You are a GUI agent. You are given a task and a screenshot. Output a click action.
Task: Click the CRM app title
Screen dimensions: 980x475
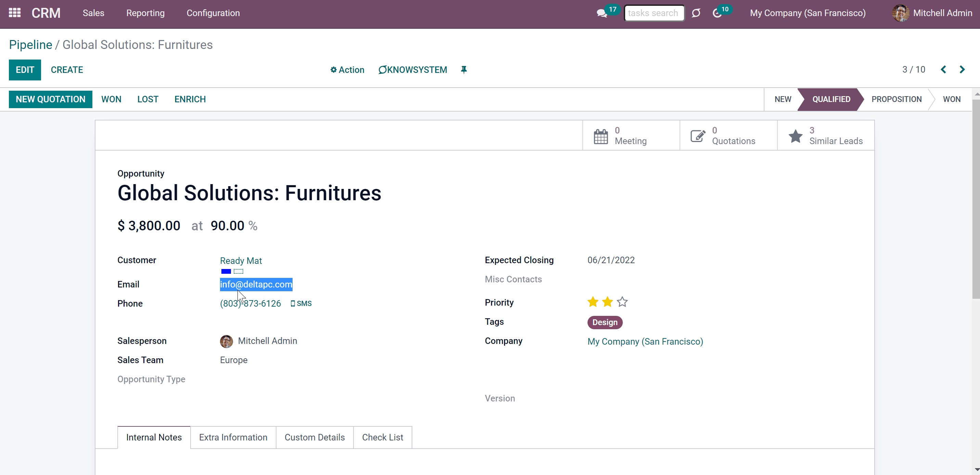tap(46, 13)
